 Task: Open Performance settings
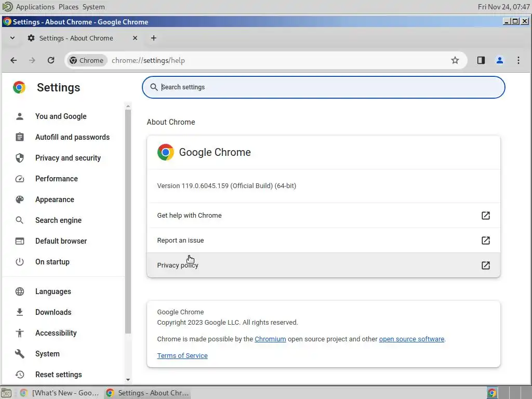pos(56,179)
